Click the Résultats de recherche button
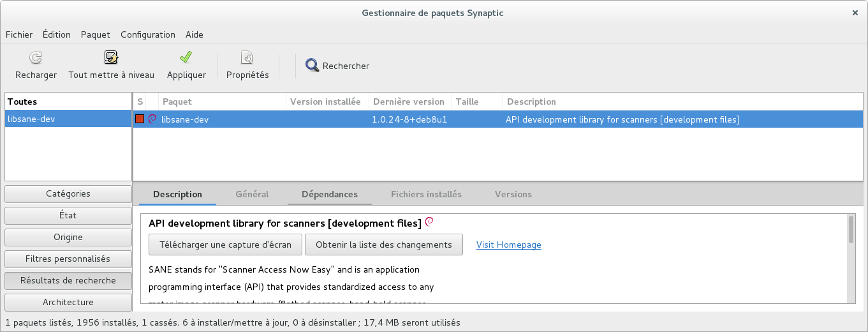Screen dimensions: 868x332 point(68,280)
